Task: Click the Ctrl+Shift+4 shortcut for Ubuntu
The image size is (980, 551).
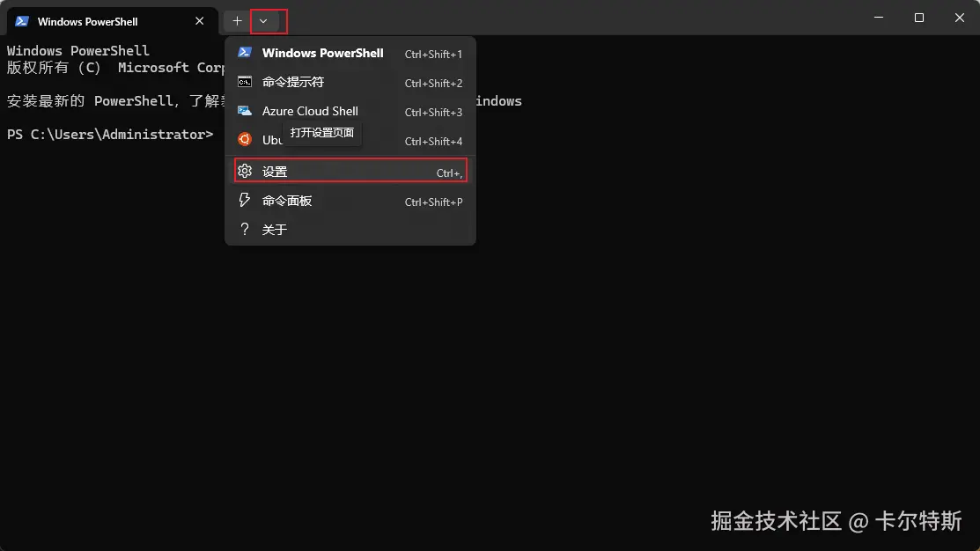Action: click(x=433, y=141)
